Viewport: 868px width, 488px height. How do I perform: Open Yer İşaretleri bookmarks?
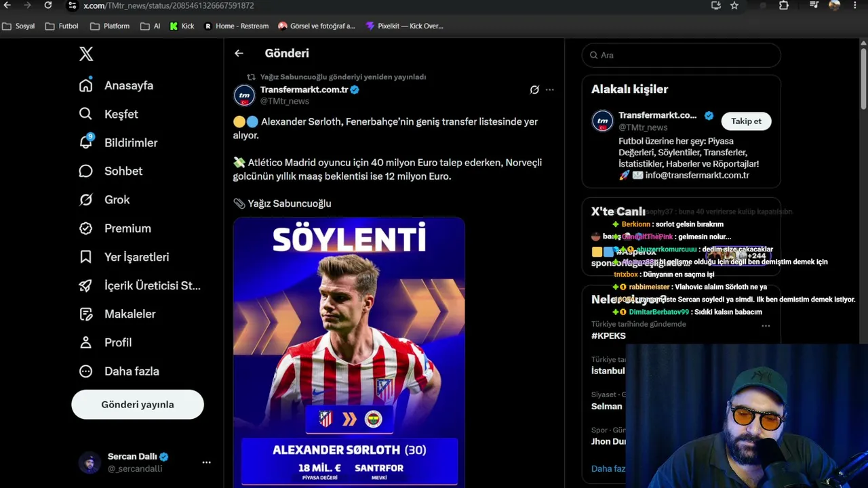click(123, 257)
